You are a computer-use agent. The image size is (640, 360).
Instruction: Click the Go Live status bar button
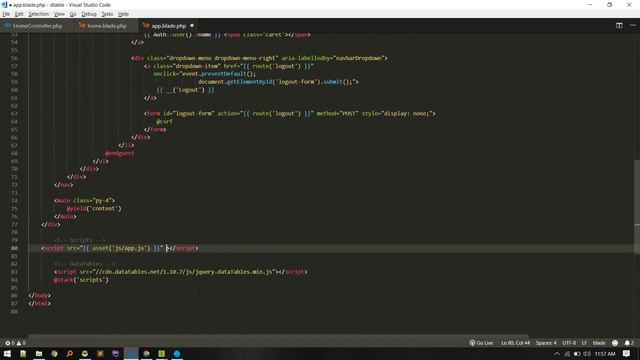tap(481, 343)
